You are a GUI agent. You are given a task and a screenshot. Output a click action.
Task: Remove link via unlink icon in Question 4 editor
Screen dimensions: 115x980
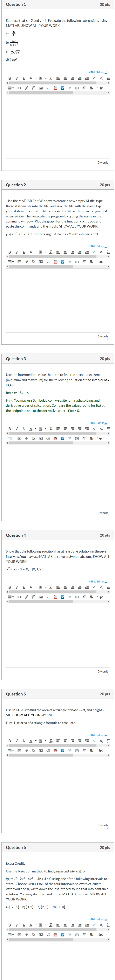tap(34, 597)
